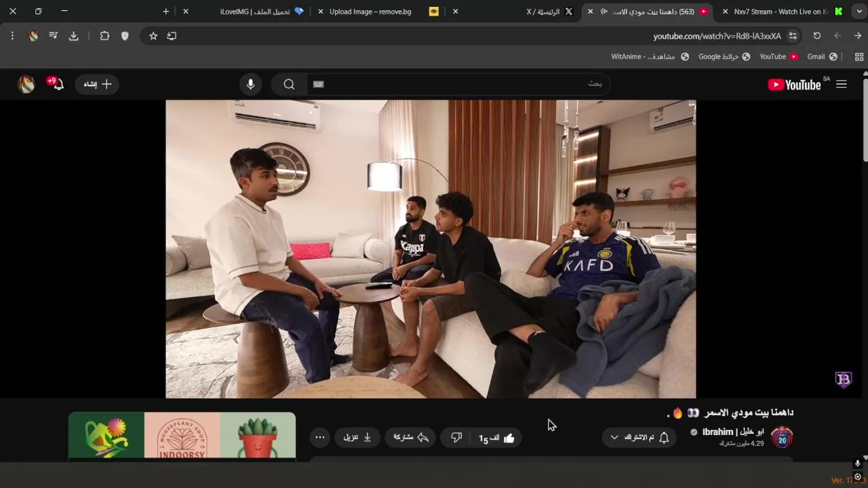Click the shield icon in the toolbar
Screen dimensions: 868x488
tap(125, 36)
